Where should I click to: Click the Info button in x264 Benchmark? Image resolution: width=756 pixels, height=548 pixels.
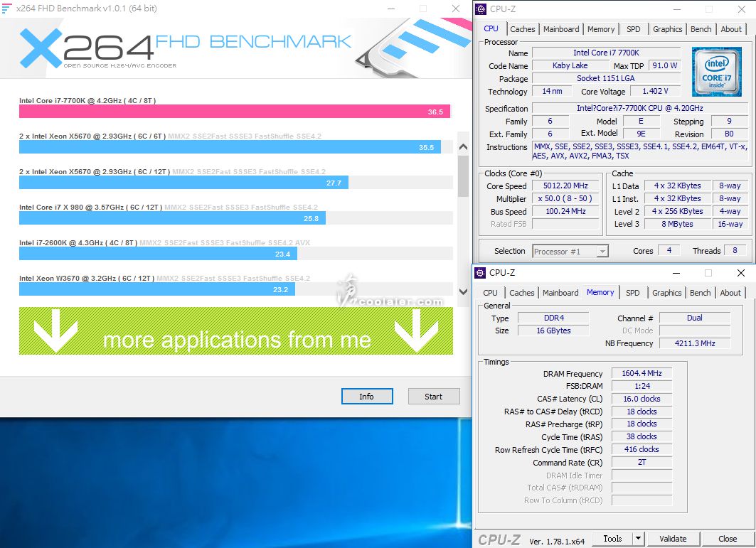coord(367,396)
